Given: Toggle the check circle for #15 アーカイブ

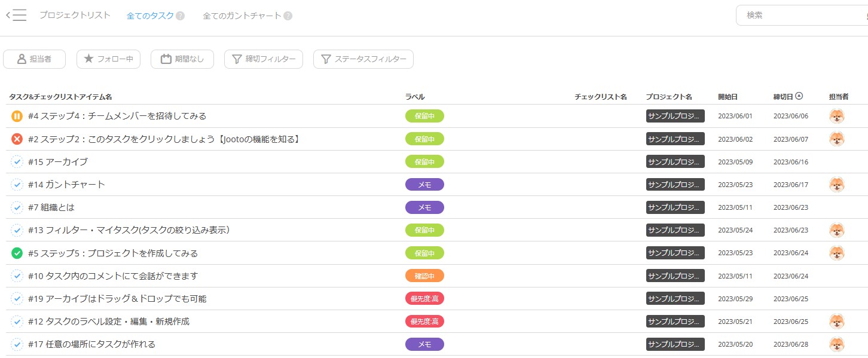Looking at the screenshot, I should pyautogui.click(x=17, y=162).
